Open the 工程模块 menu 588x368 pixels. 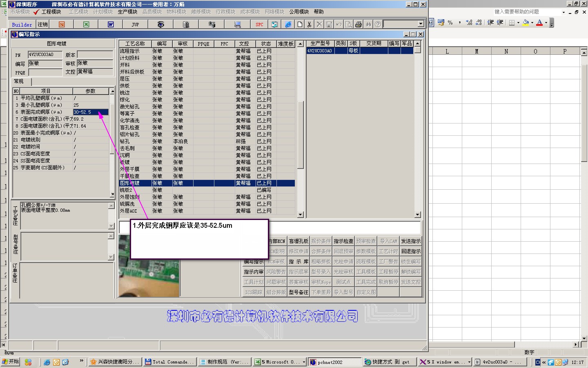point(51,12)
